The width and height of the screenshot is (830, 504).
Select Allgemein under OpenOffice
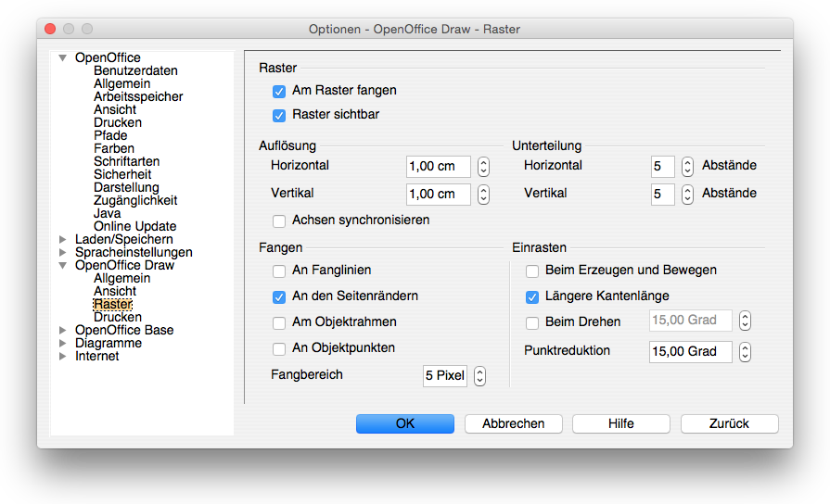point(121,83)
